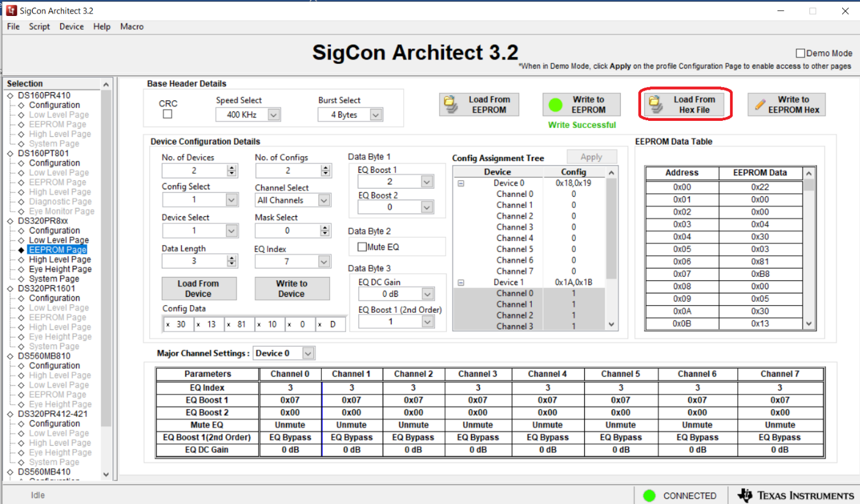Select Configuration under DS560MB810
This screenshot has height=504, width=860.
pos(54,366)
